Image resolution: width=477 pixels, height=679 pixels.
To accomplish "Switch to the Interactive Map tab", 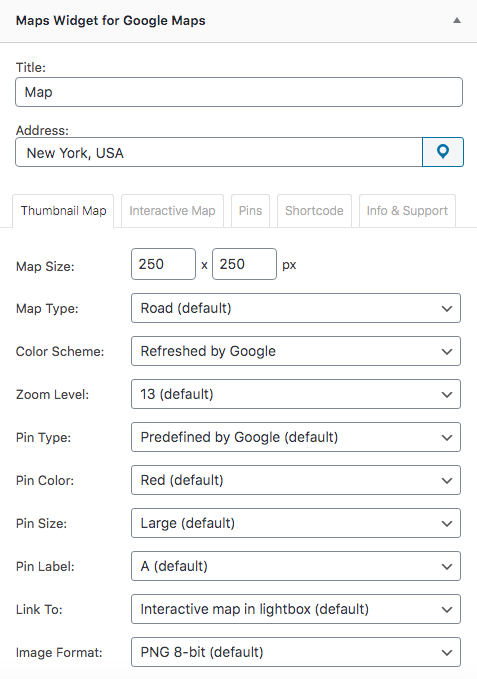I will tap(172, 211).
